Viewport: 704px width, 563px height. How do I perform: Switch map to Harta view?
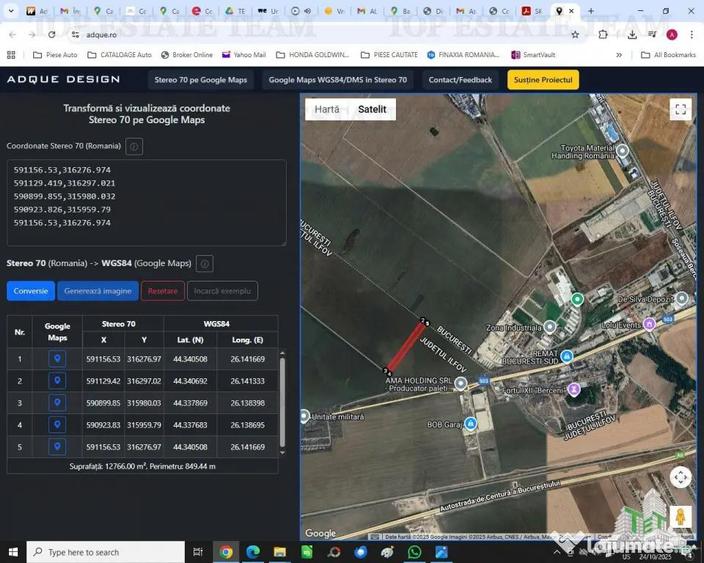pyautogui.click(x=327, y=110)
